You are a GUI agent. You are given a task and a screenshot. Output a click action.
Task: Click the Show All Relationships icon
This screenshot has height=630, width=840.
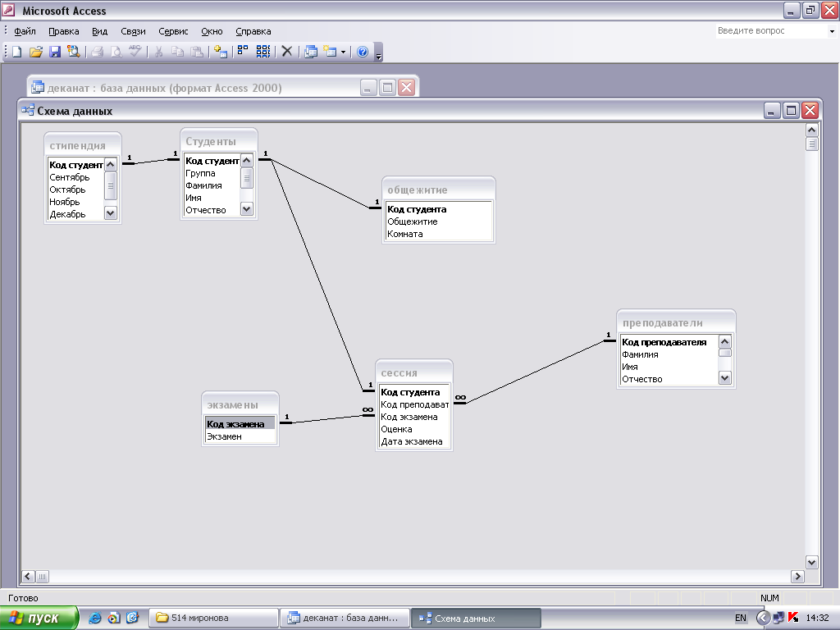(263, 52)
